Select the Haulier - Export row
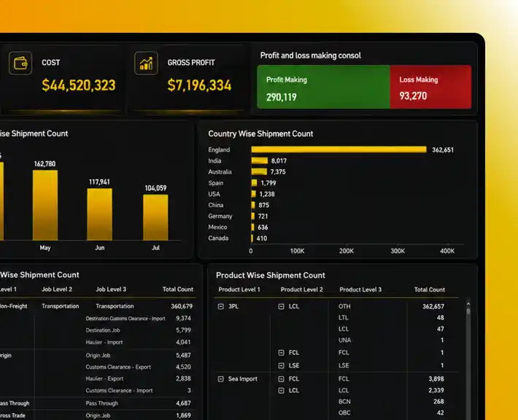The image size is (518, 420). coord(105,378)
